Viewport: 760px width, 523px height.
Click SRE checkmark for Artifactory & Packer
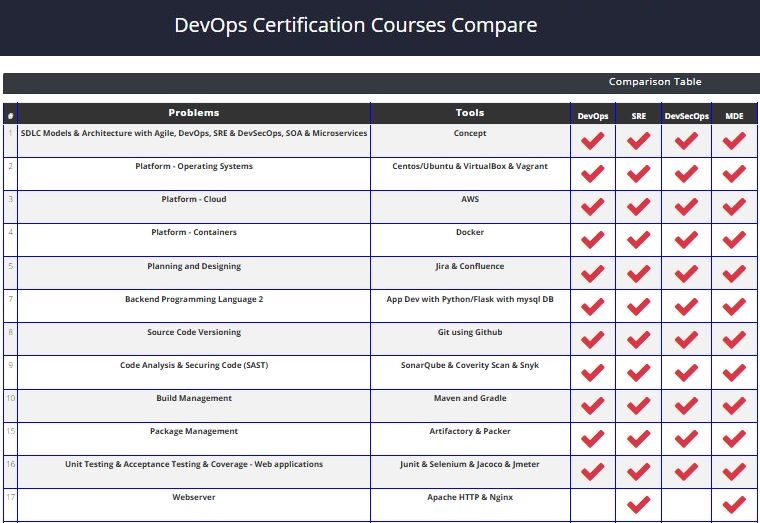pos(639,438)
